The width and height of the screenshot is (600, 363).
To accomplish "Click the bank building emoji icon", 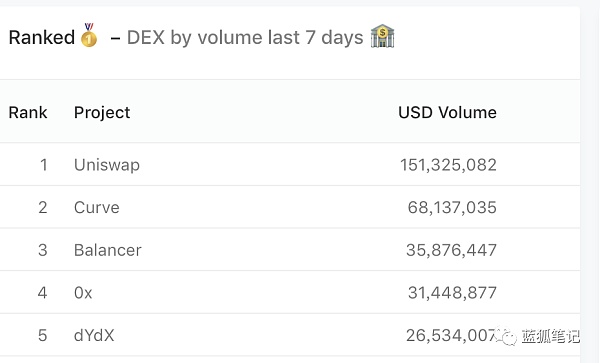I will click(382, 36).
